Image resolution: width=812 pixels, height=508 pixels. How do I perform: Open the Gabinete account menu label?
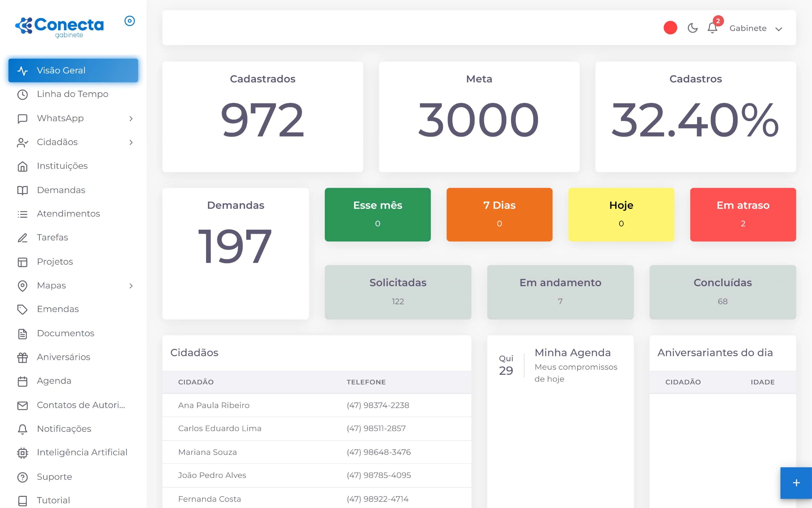pos(748,28)
